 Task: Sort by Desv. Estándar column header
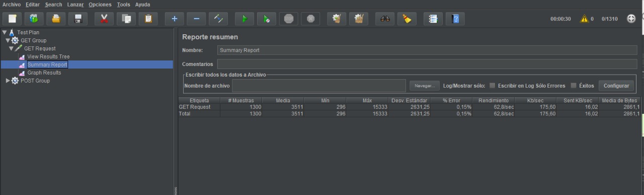tap(409, 100)
